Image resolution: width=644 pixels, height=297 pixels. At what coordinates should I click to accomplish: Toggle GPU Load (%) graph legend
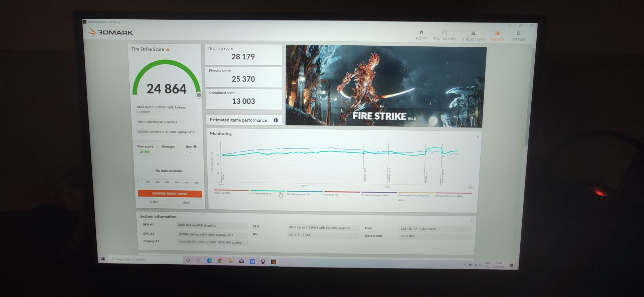pyautogui.click(x=342, y=193)
